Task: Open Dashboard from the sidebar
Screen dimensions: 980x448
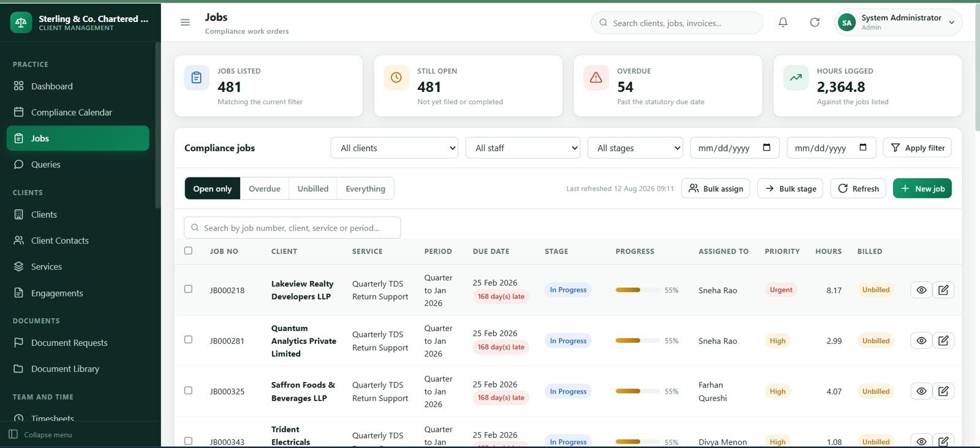Action: (78, 86)
